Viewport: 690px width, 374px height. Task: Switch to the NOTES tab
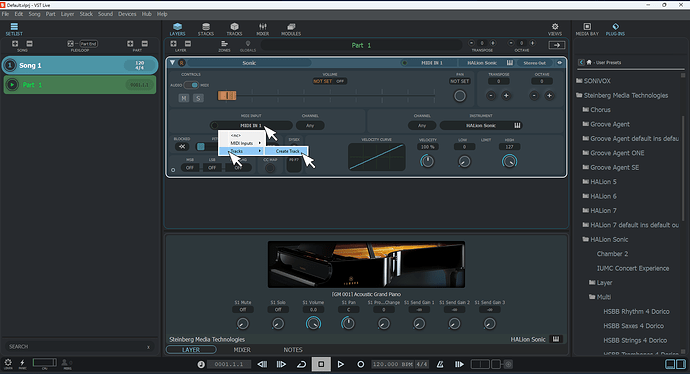pos(293,350)
